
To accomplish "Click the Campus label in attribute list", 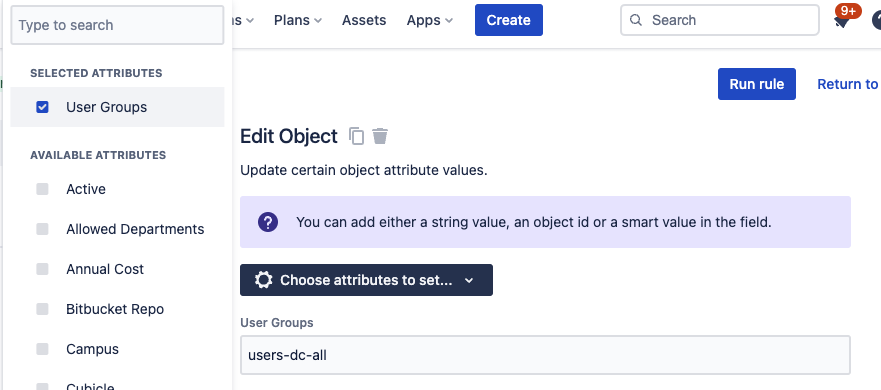I will [x=92, y=349].
